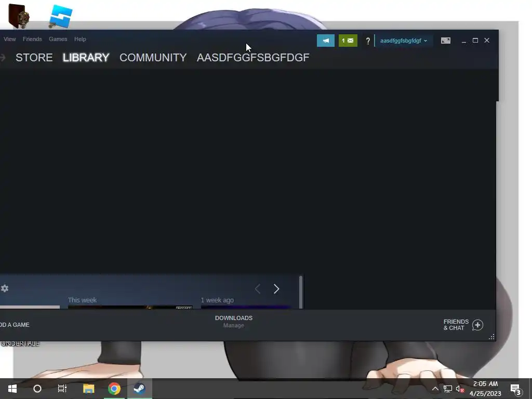The width and height of the screenshot is (532, 399).
Task: Open the Friends menu
Action: tap(32, 39)
